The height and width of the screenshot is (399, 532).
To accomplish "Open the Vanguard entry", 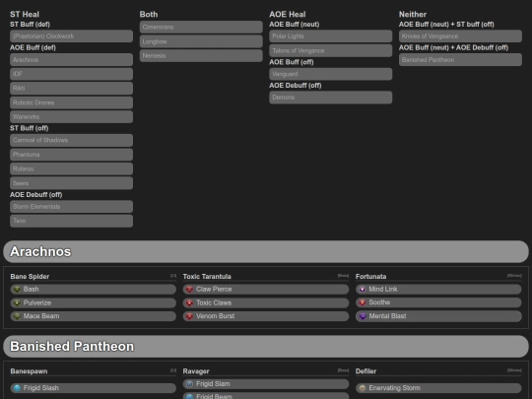I will [330, 74].
